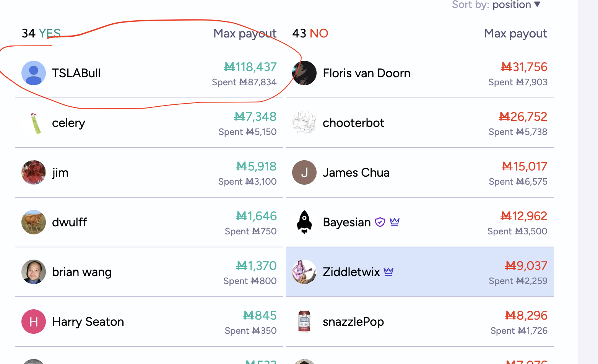Click Harry Seaton's pink H avatar
The image size is (598, 364).
pyautogui.click(x=34, y=322)
